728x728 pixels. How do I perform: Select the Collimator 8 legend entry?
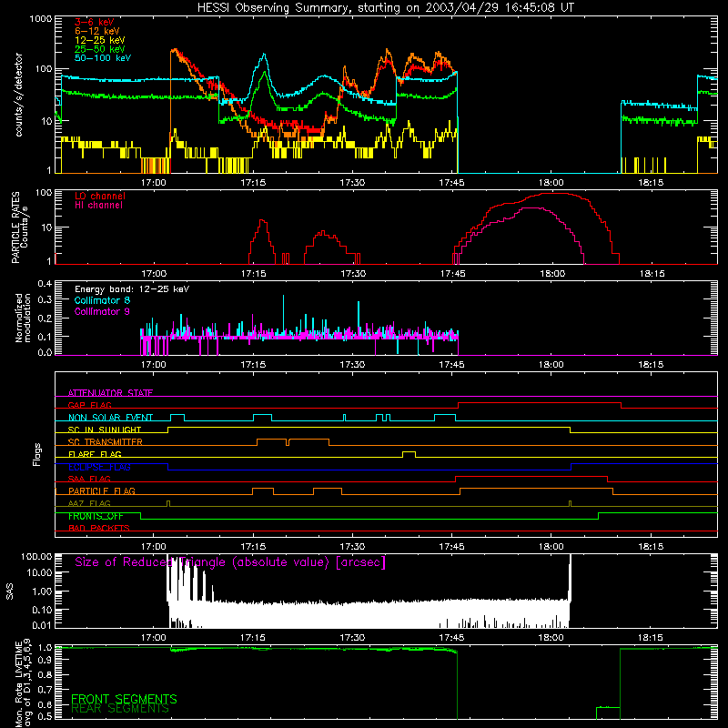[102, 300]
